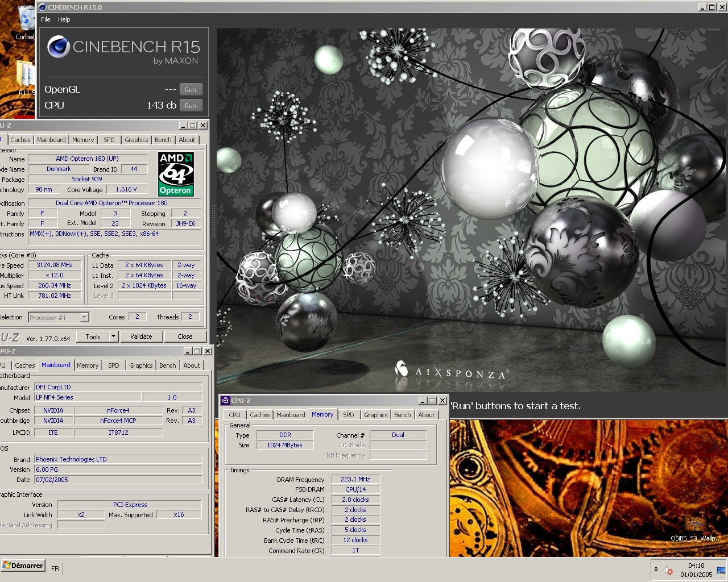Click the PCI-Express version field

point(130,505)
